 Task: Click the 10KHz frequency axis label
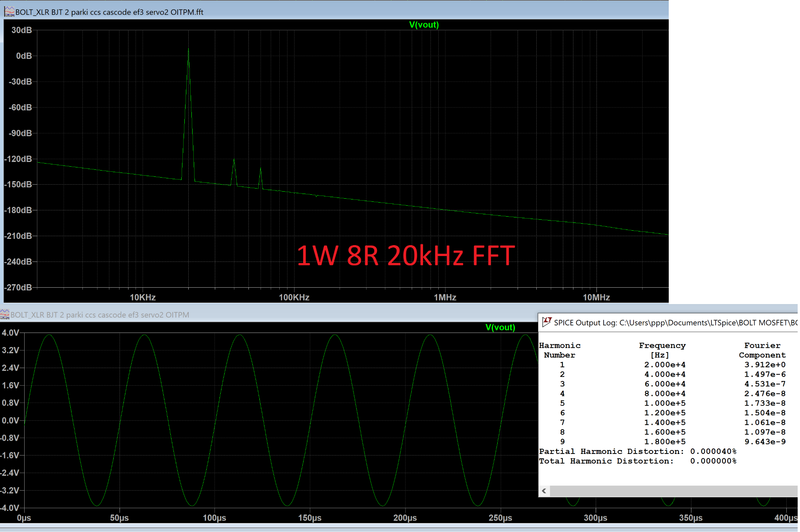click(x=143, y=297)
